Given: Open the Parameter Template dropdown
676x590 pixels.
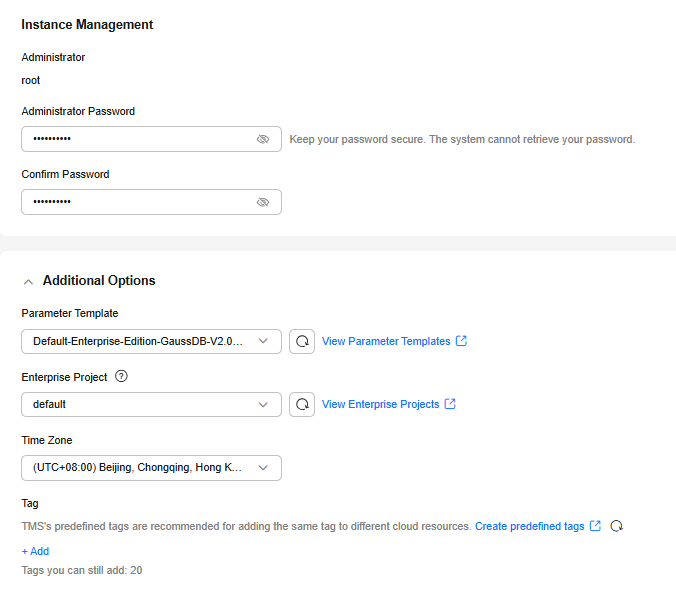Looking at the screenshot, I should click(x=151, y=341).
